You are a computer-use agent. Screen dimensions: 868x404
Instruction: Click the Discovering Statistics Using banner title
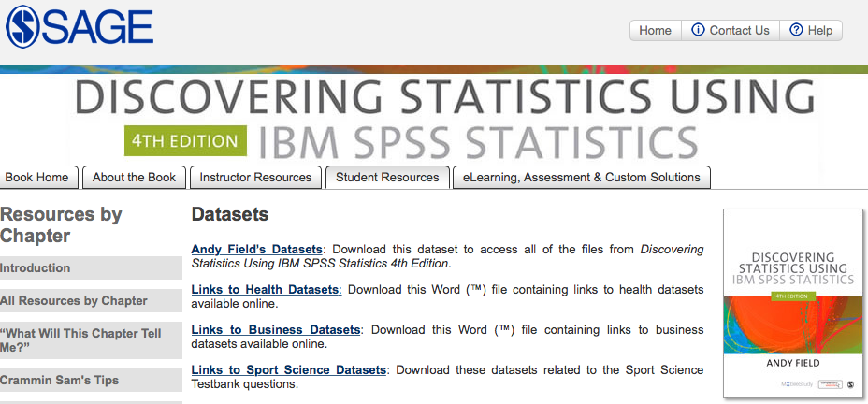[444, 97]
